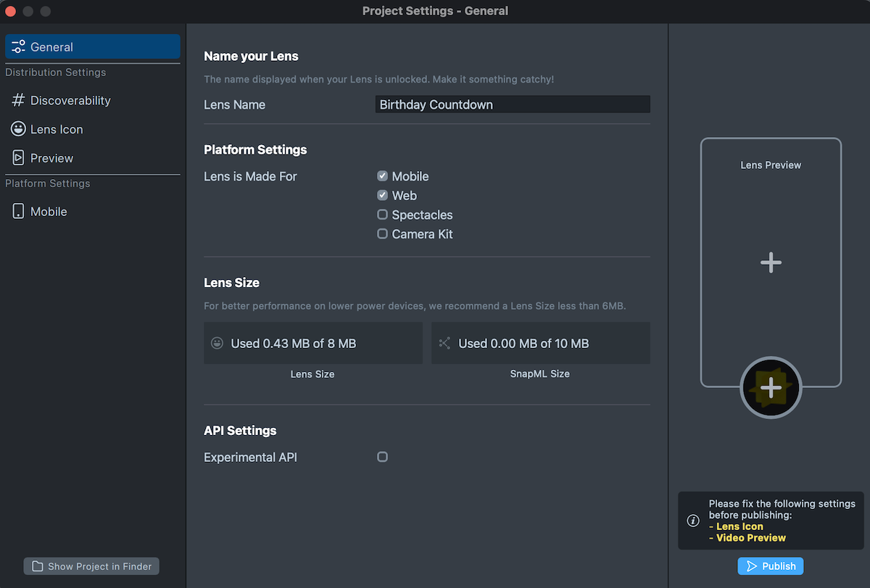Uncheck the Mobile platform checkbox
This screenshot has height=588, width=870.
click(x=382, y=176)
